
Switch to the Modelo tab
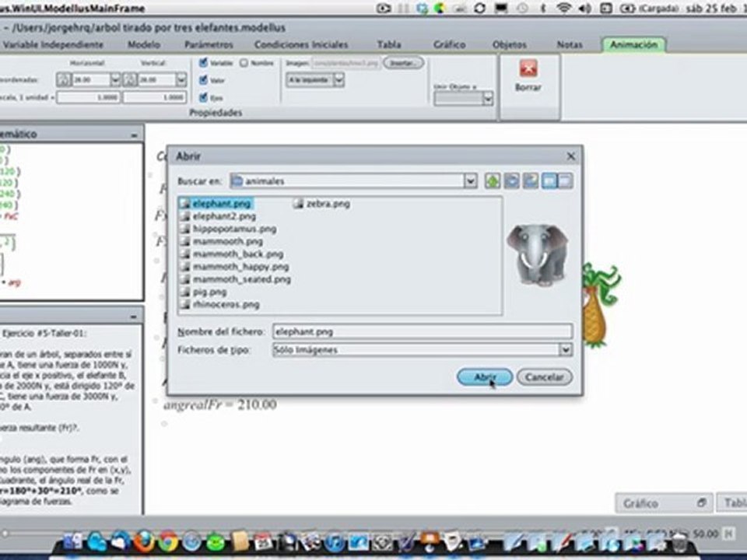coord(144,45)
